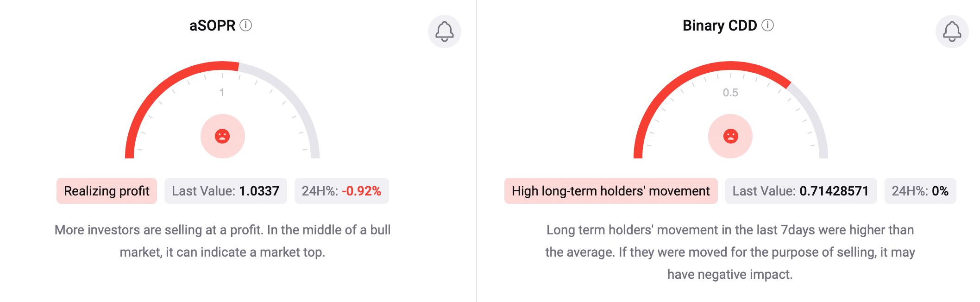
Task: Select the Realizing profit tag
Action: click(107, 191)
